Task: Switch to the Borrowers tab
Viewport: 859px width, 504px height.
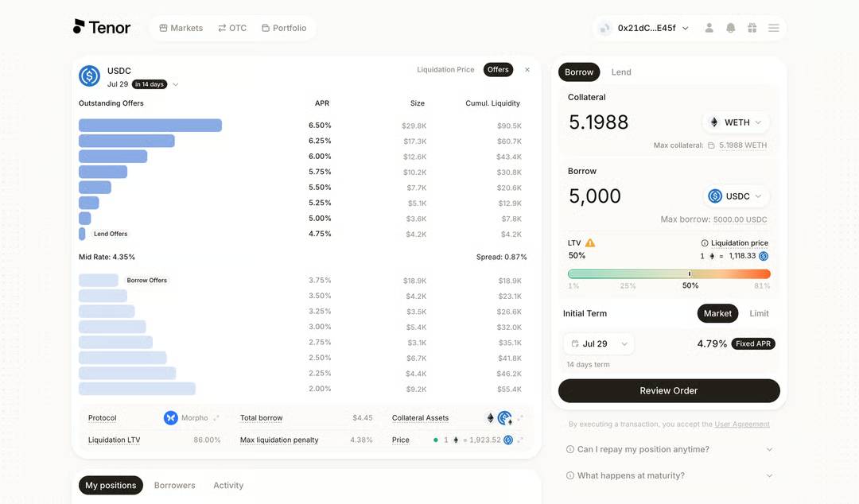Action: pos(174,486)
